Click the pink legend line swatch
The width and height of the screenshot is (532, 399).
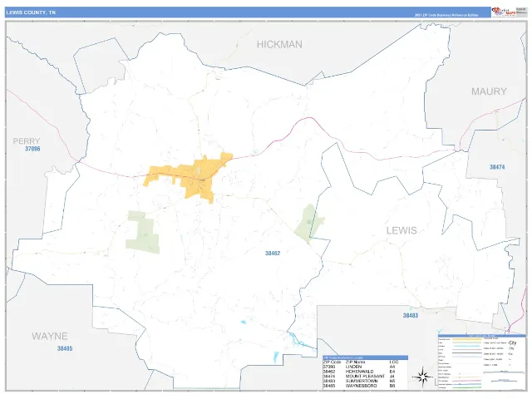coord(467,381)
